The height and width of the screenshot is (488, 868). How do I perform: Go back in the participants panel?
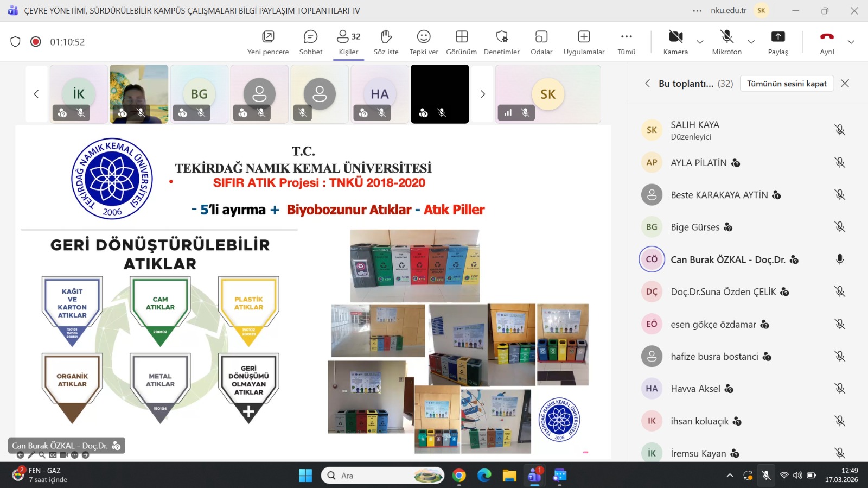[647, 83]
